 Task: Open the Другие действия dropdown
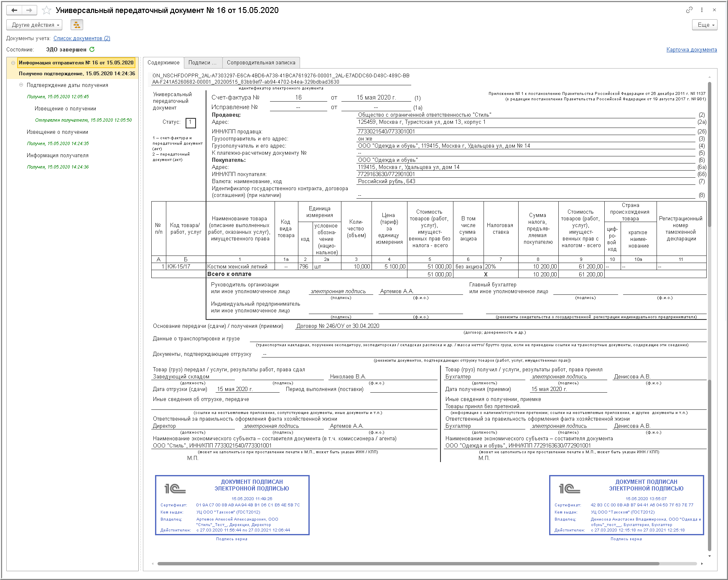point(34,25)
